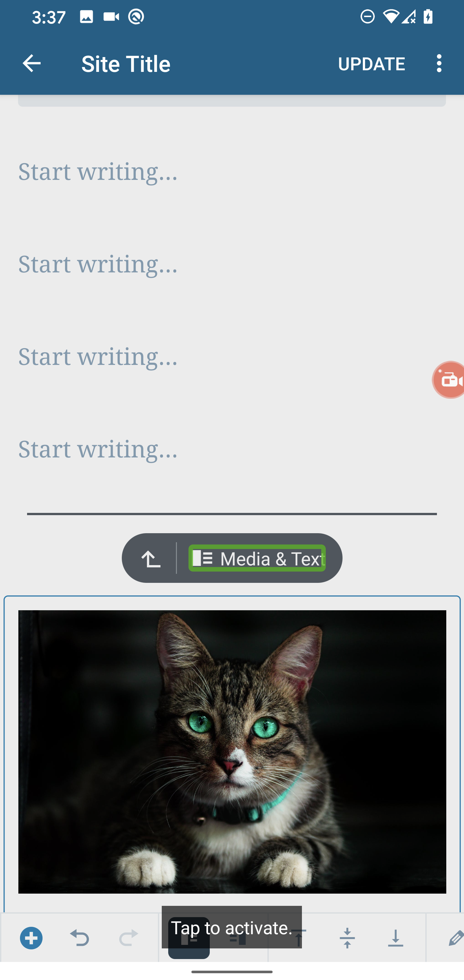Select the cat photo thumbnail
Screen dimensions: 464x980
(x=232, y=752)
